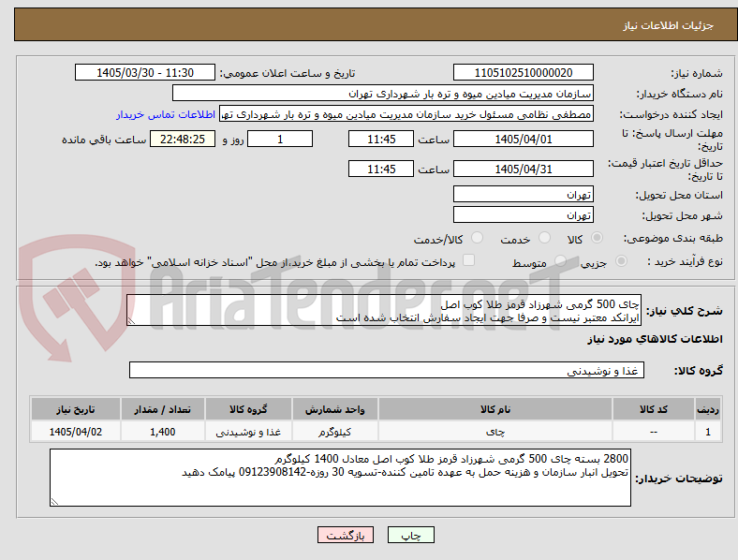Click the بازگشت (back) button
This screenshot has height=560, width=738.
[346, 535]
